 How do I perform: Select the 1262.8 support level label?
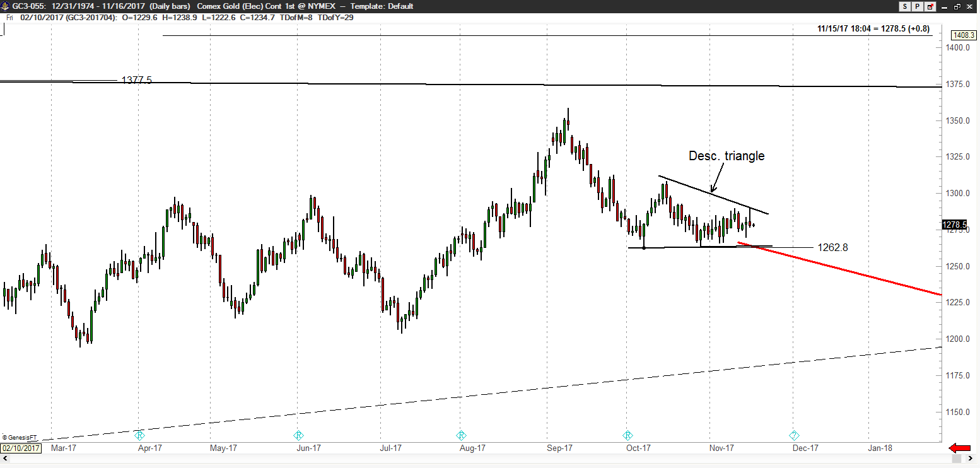coord(832,247)
